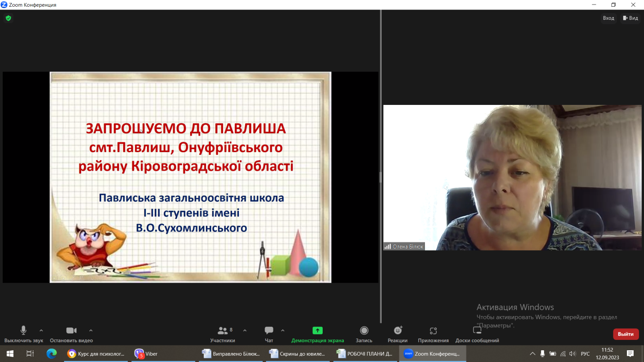Click the green encryption shield icon
The height and width of the screenshot is (362, 644).
coord(8,18)
